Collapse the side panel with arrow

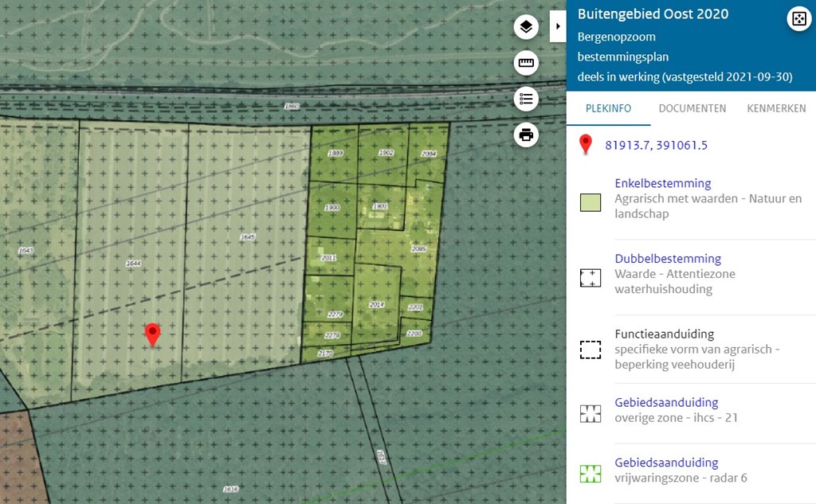558,26
